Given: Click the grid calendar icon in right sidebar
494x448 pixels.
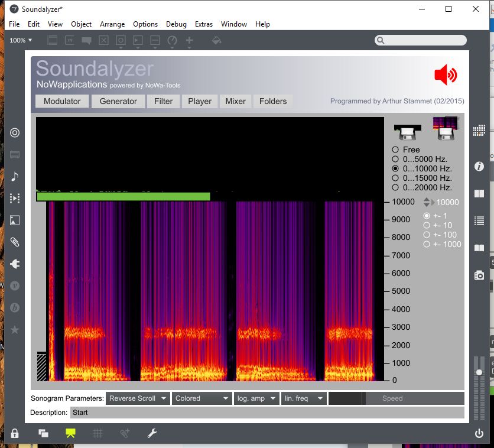Looking at the screenshot, I should pyautogui.click(x=479, y=130).
